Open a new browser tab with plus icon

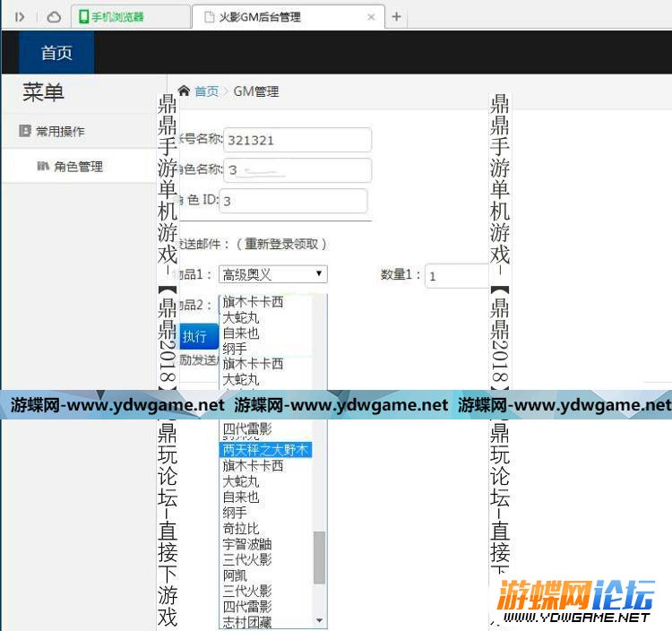[396, 17]
